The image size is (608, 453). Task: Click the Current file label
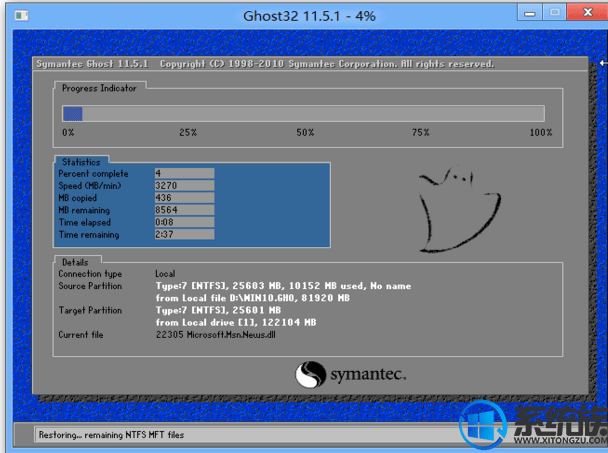pyautogui.click(x=81, y=335)
